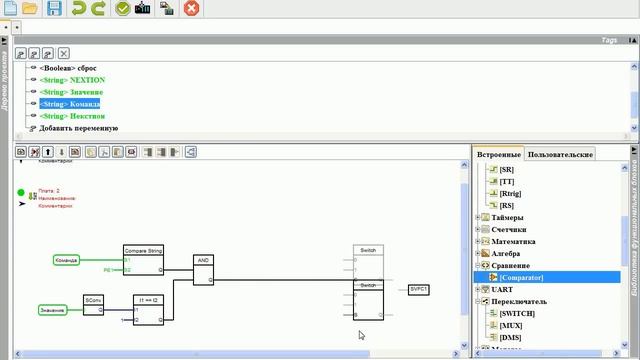Expand the Таймеры group in the block library

478,218
